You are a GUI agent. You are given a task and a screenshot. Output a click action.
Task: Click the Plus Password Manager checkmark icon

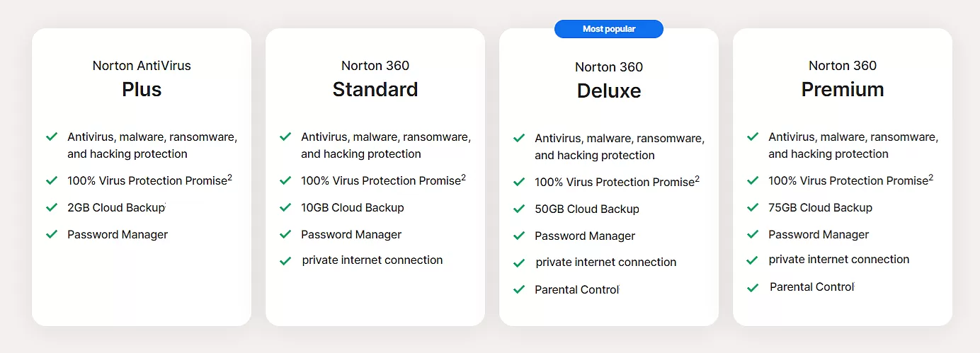tap(52, 234)
